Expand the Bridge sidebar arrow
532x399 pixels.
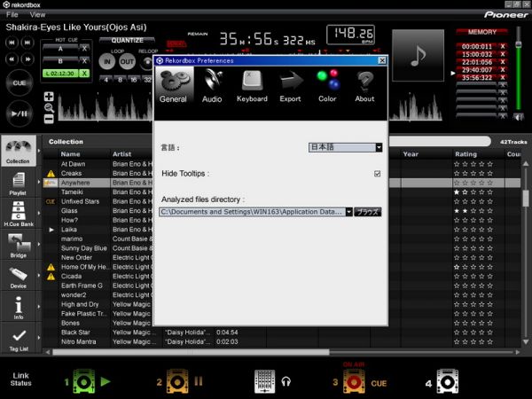tap(39, 245)
